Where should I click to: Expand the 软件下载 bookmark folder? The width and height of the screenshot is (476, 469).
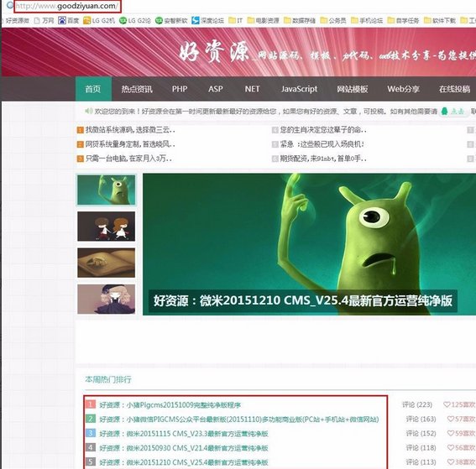pos(440,21)
